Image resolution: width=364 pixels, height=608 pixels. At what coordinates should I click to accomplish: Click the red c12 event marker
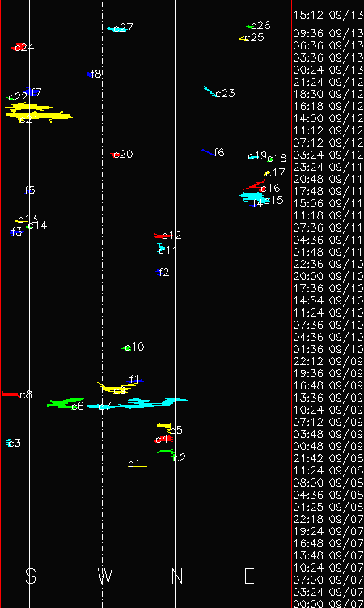163,236
